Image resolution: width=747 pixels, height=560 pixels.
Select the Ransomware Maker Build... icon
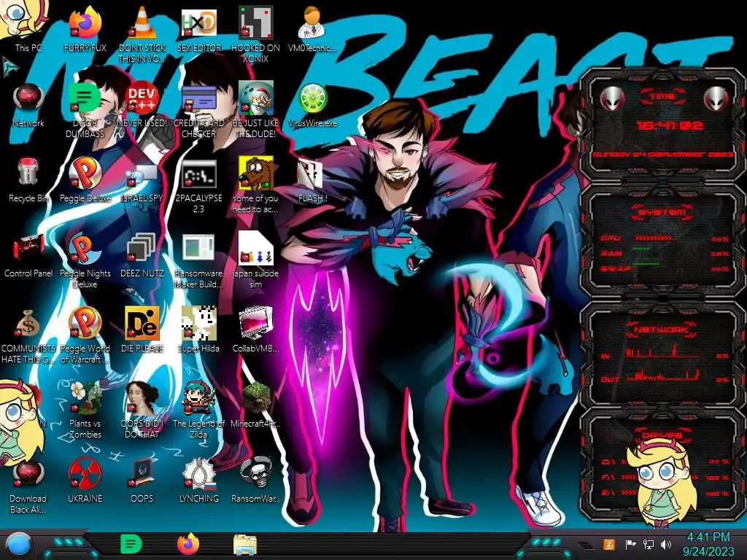[x=198, y=260]
